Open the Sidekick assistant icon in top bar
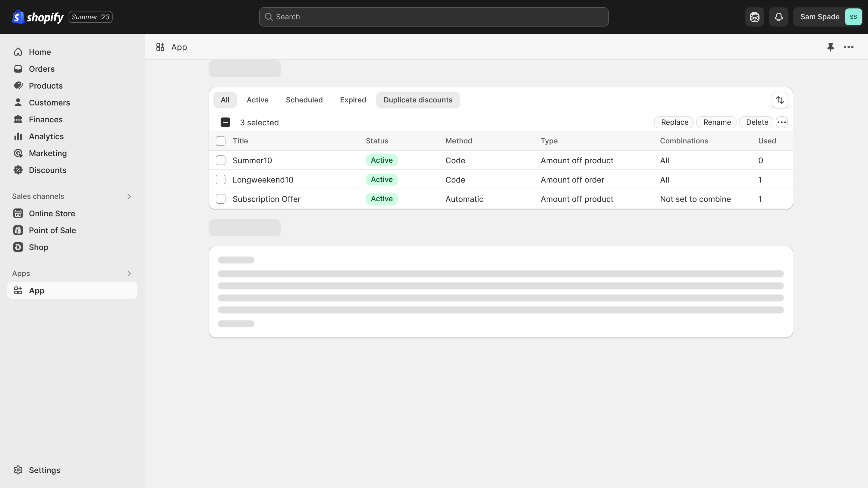 pos(754,17)
